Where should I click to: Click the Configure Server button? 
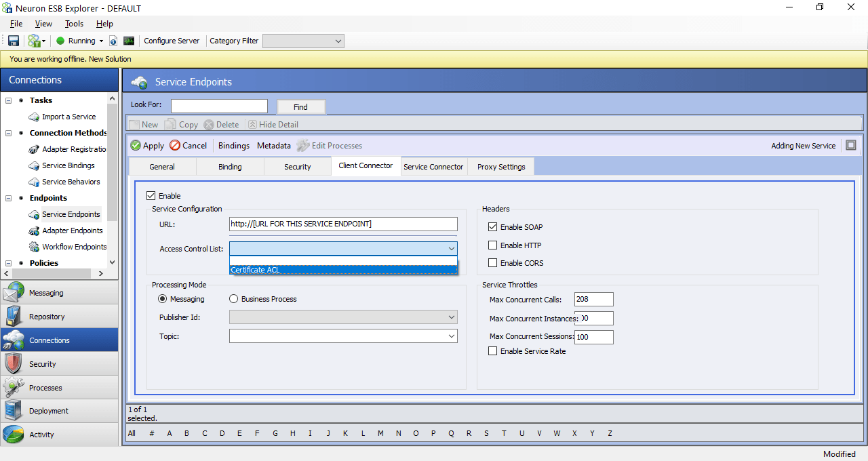[172, 41]
